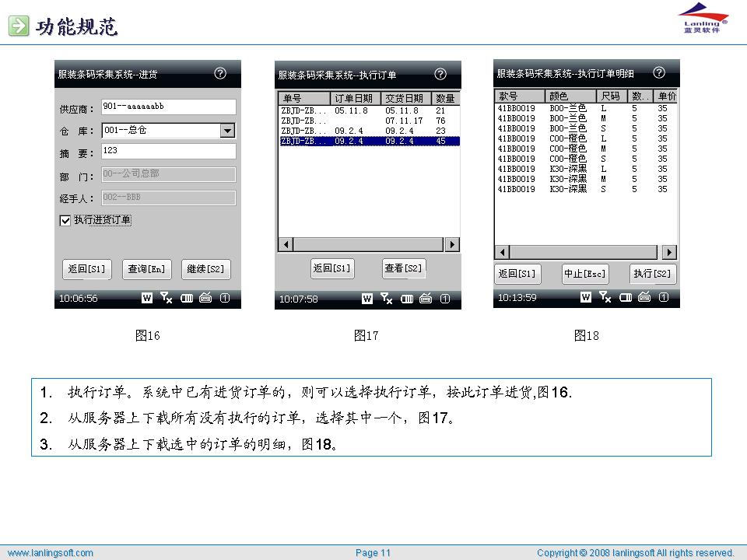Click battery icon in 执行订单明细 status bar
This screenshot has width=747, height=560.
[626, 298]
